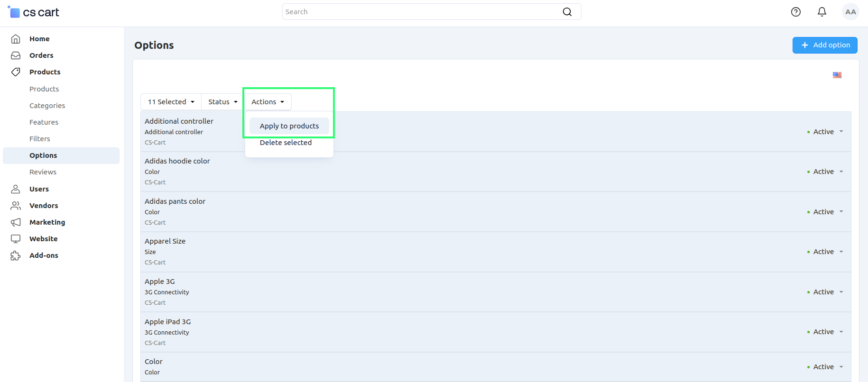Open Features in the sidebar

(x=44, y=122)
